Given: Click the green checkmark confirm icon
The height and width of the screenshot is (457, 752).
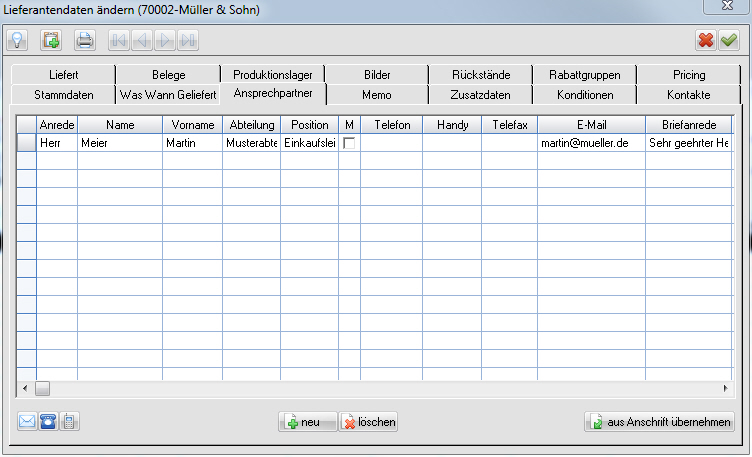Looking at the screenshot, I should point(729,40).
